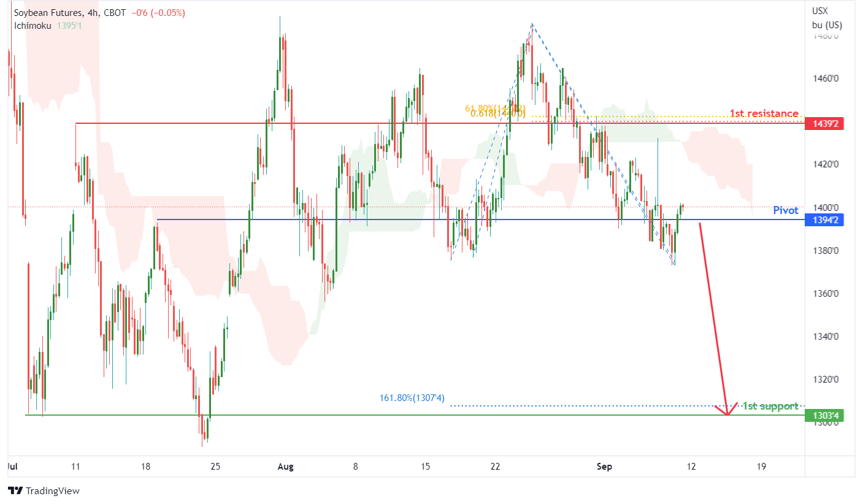
Task: Click the 1400'0 price axis label
Action: pos(826,208)
